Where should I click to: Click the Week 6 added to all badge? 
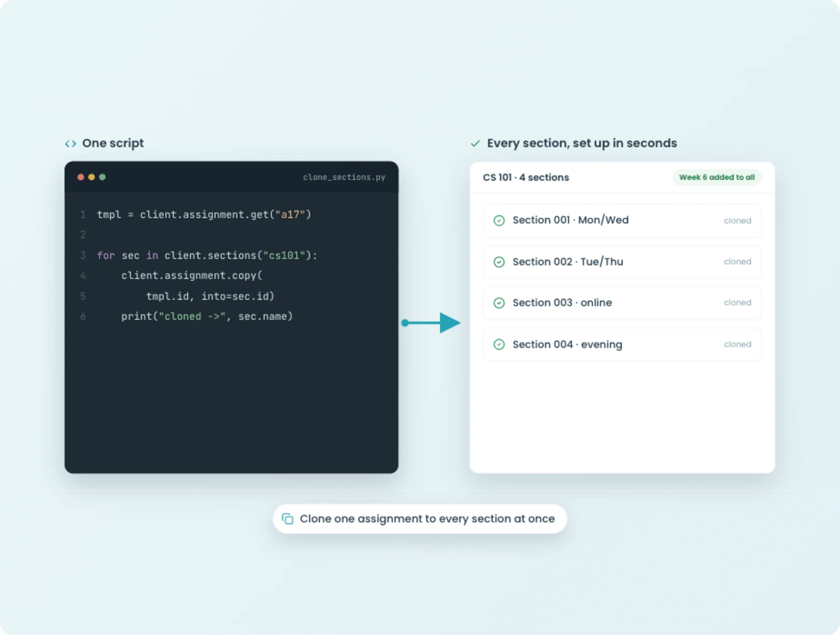(x=717, y=177)
